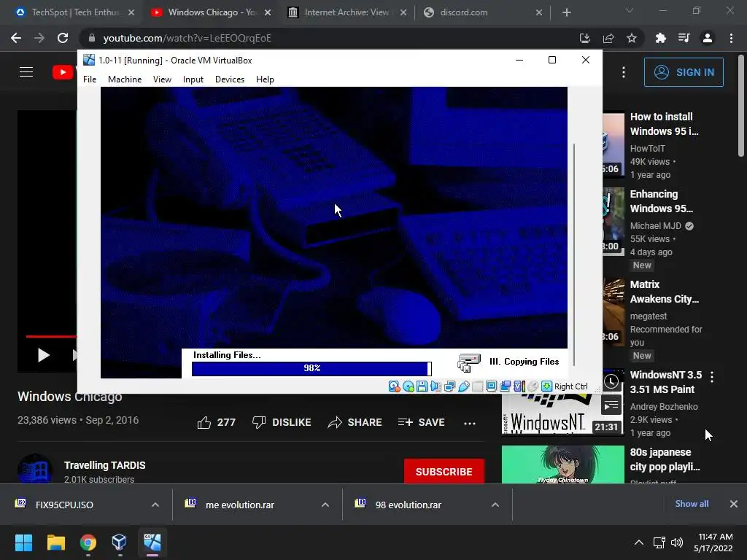
Task: Bookmark this page with the star icon
Action: pyautogui.click(x=632, y=38)
